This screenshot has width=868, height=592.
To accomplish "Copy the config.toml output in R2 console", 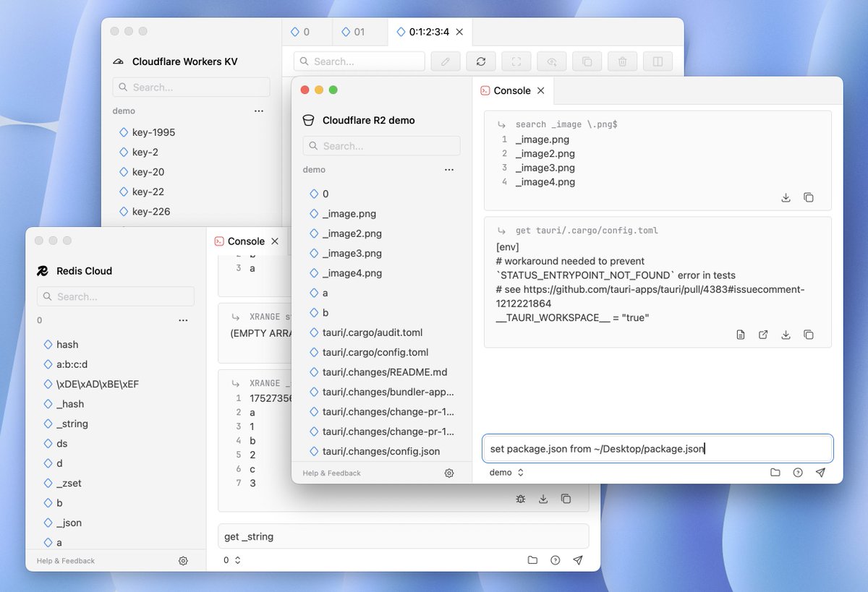I will click(809, 335).
